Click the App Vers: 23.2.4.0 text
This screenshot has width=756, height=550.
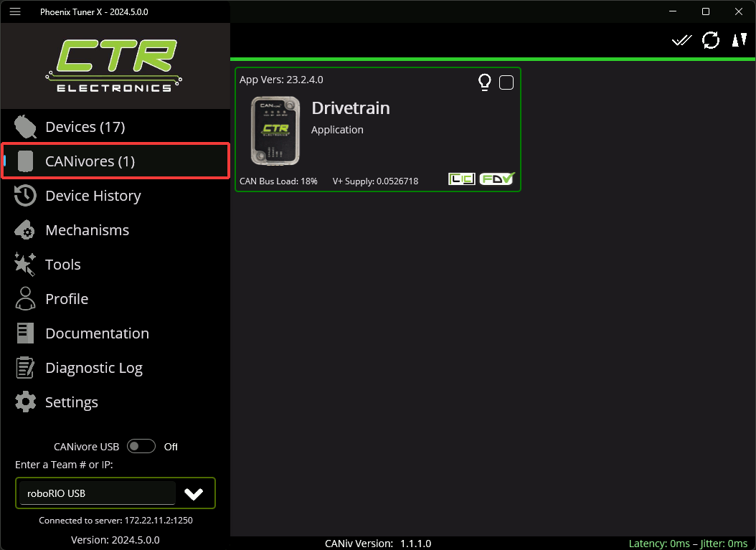pyautogui.click(x=281, y=80)
